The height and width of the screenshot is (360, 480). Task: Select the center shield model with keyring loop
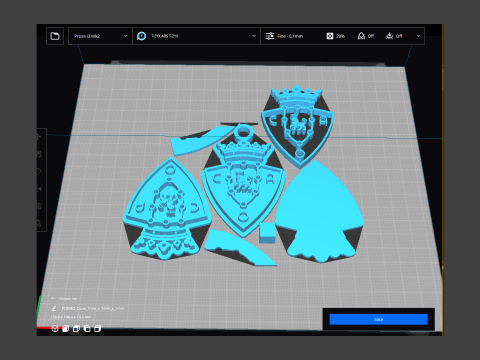tap(243, 182)
